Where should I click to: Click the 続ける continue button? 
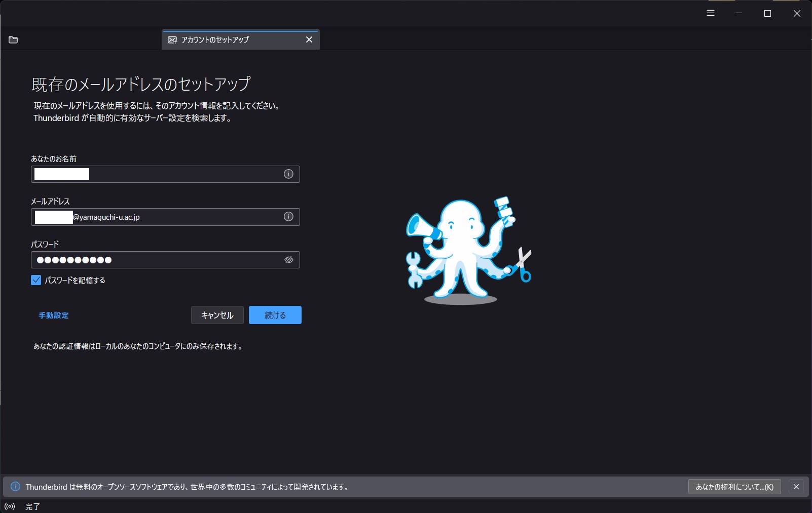click(275, 315)
